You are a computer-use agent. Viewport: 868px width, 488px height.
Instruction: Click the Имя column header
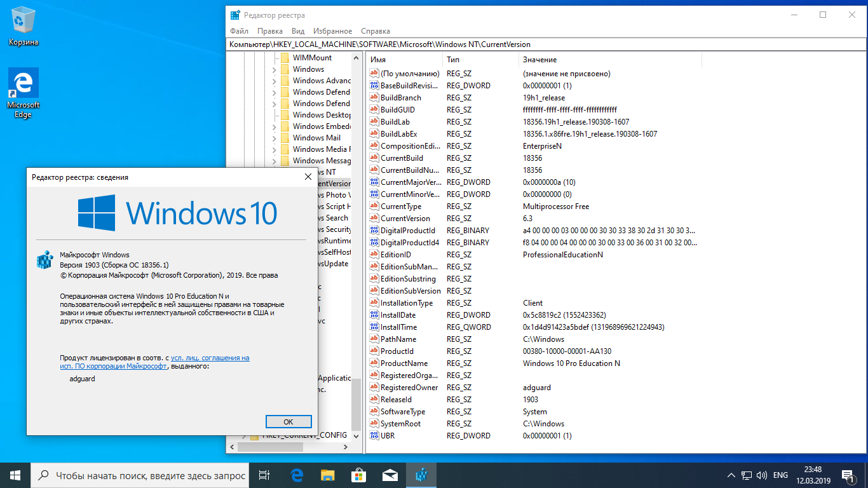405,60
